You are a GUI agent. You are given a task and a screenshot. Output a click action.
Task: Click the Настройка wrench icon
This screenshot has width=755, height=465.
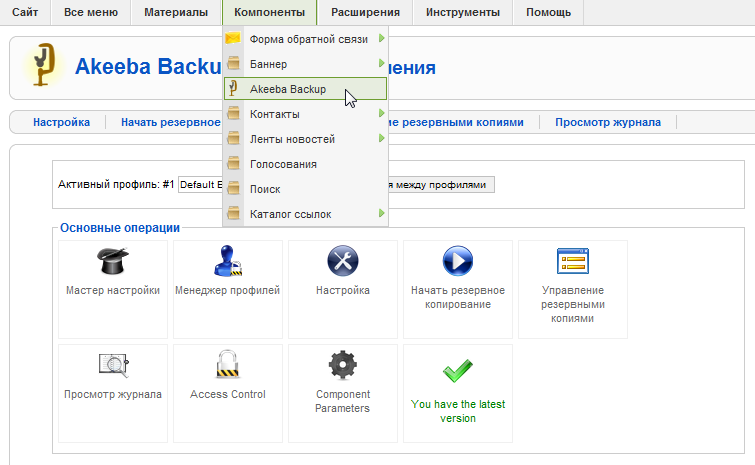[x=343, y=261]
